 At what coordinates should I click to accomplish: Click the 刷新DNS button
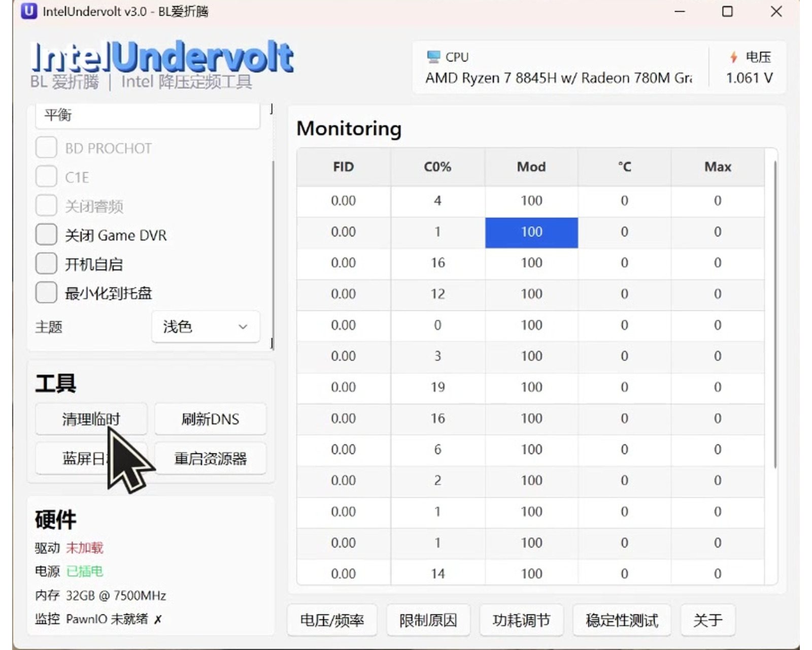[210, 419]
